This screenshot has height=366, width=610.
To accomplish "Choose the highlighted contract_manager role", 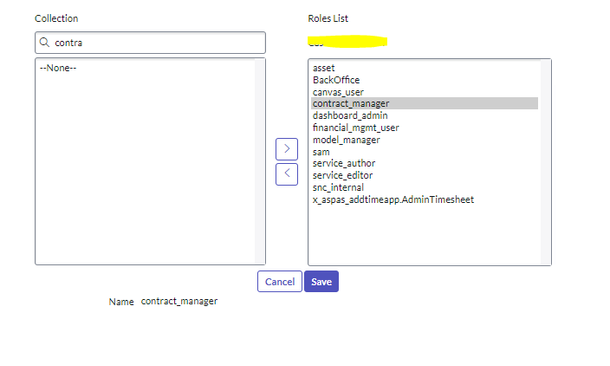I will coord(424,103).
